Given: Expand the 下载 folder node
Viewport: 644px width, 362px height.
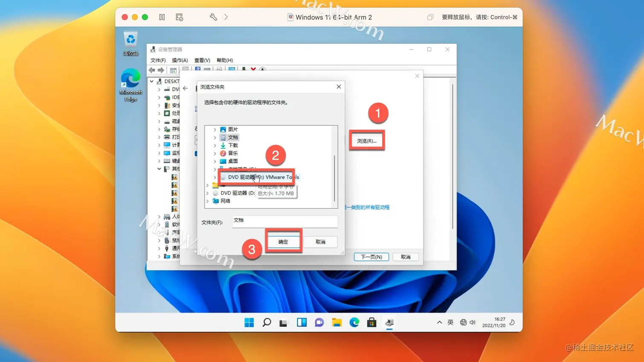Looking at the screenshot, I should point(215,145).
